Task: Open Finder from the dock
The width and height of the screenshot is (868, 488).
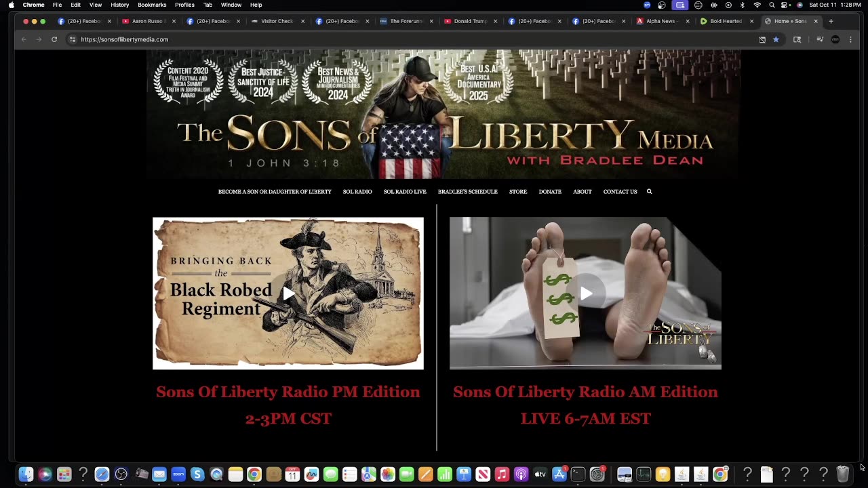Action: (x=26, y=474)
